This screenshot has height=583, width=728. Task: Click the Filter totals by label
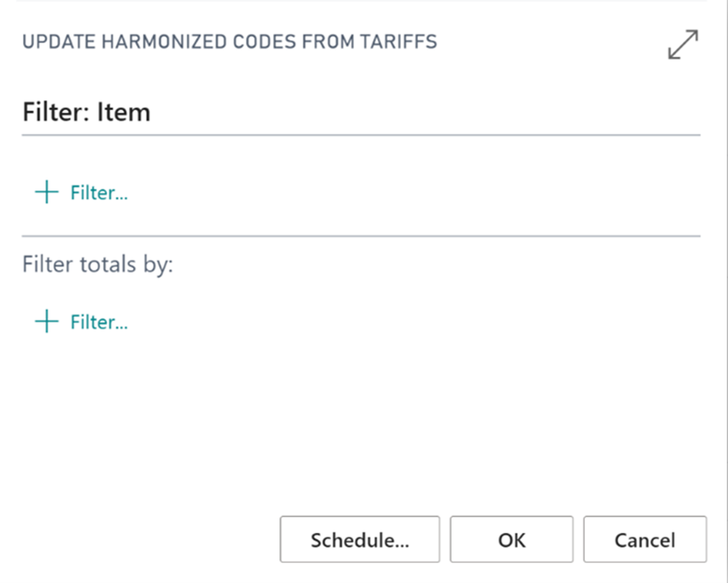[98, 264]
